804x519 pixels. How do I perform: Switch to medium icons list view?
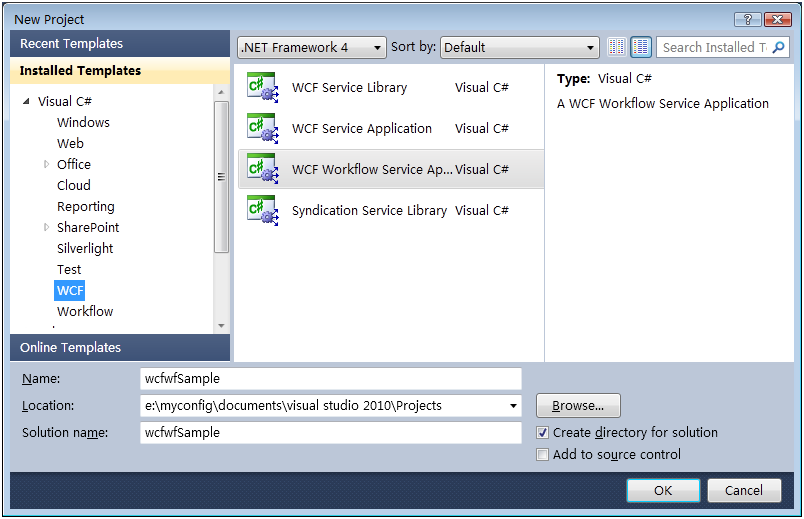pyautogui.click(x=641, y=47)
